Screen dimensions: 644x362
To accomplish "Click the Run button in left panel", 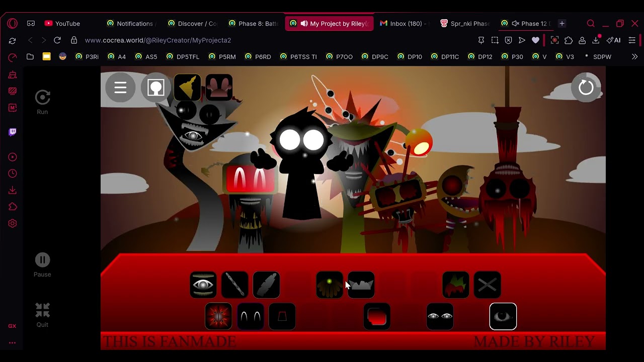I will [42, 102].
